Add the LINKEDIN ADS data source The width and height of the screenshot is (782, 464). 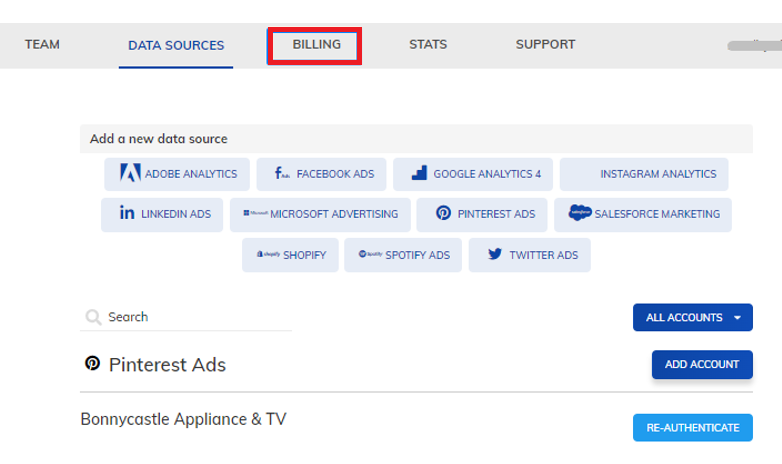click(x=162, y=215)
